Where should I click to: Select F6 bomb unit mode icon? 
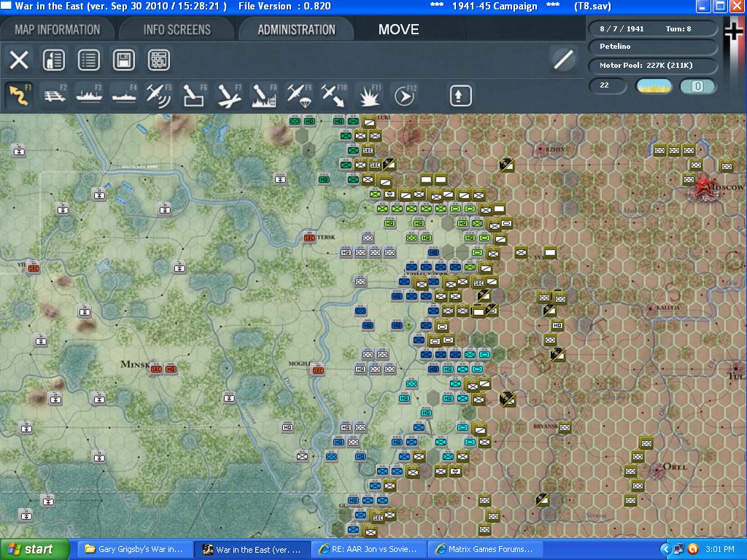(194, 96)
